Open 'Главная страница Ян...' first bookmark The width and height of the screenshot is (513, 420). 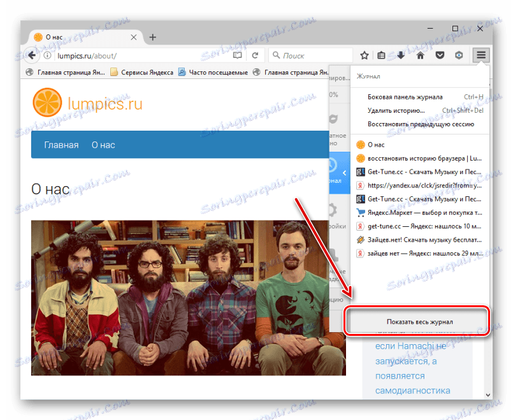point(66,72)
